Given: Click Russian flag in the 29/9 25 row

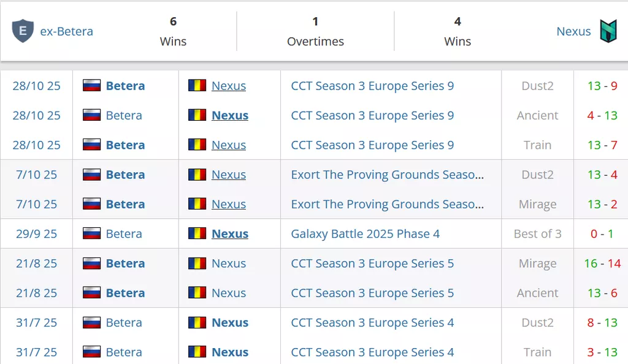Looking at the screenshot, I should (91, 233).
